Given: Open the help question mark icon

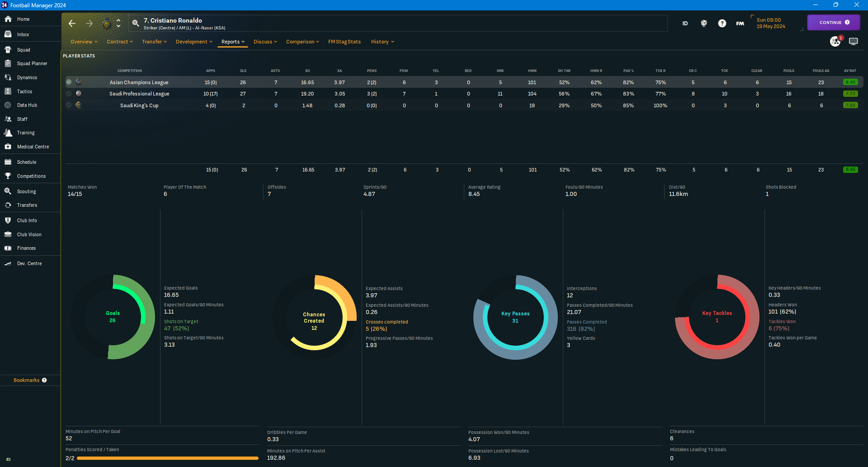Looking at the screenshot, I should click(x=722, y=23).
